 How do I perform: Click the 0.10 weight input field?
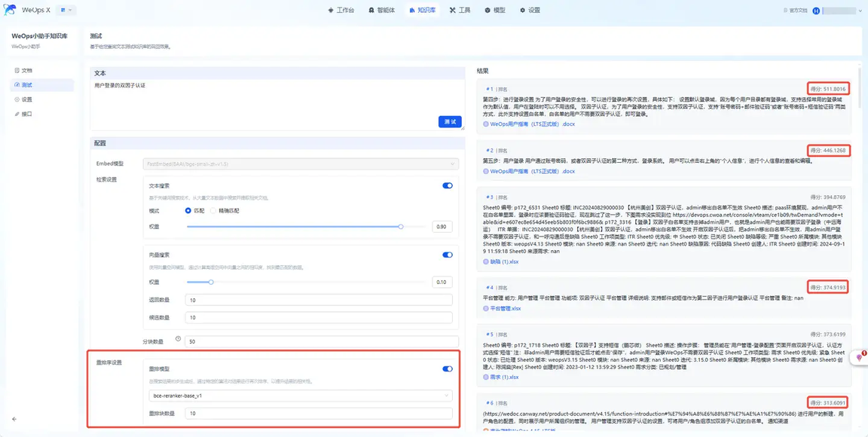(x=442, y=282)
